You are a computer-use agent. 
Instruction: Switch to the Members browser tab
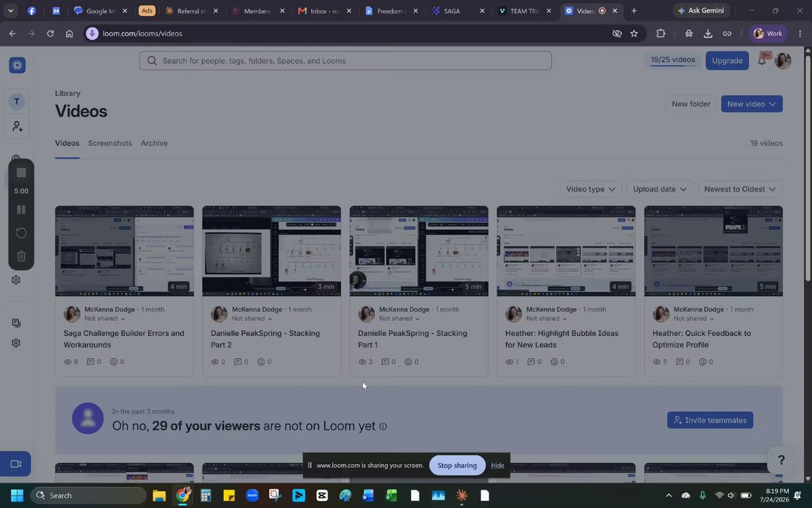click(257, 11)
